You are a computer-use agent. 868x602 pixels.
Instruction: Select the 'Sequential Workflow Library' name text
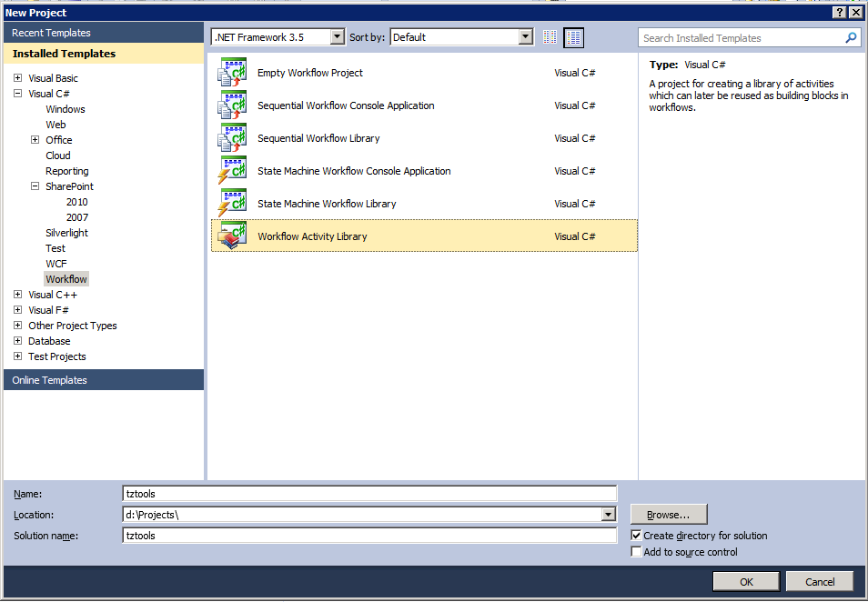(x=318, y=138)
